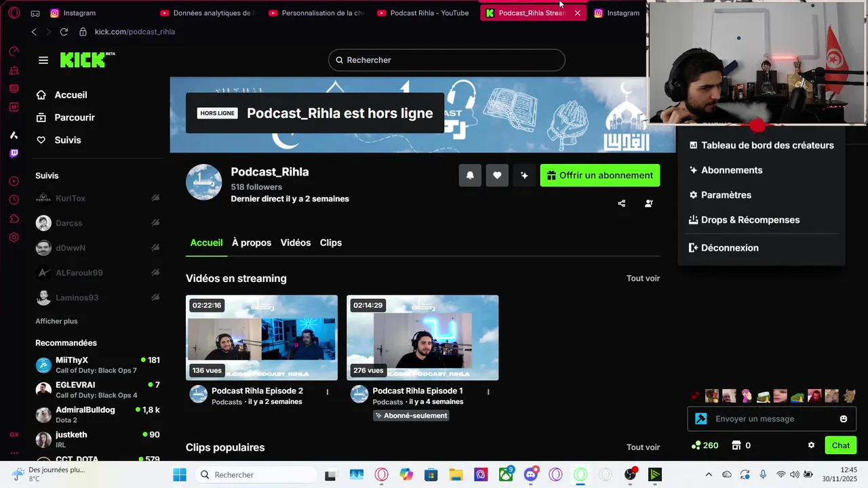The image size is (868, 488).
Task: Toggle notifications for followed channel Darcss
Action: pos(155,223)
